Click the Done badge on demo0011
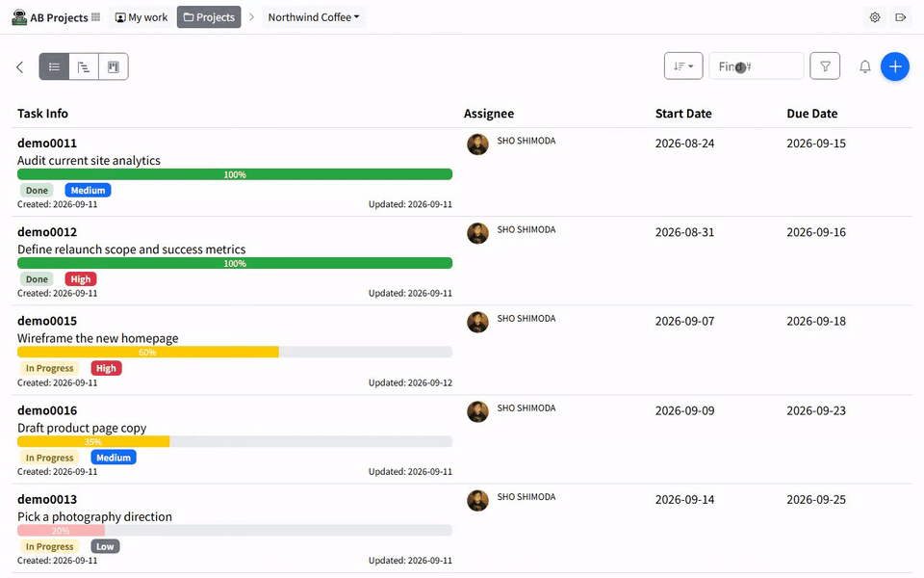Viewport: 924px width, 578px height. pyautogui.click(x=37, y=191)
